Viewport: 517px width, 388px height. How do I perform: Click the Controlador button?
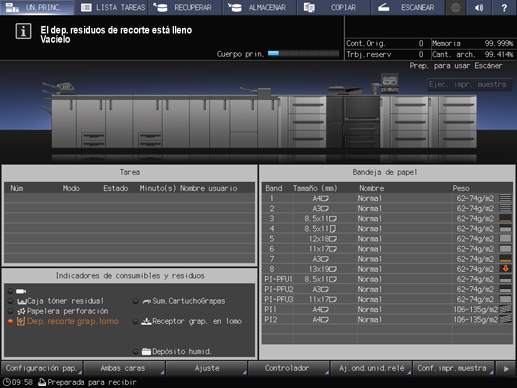pos(289,368)
